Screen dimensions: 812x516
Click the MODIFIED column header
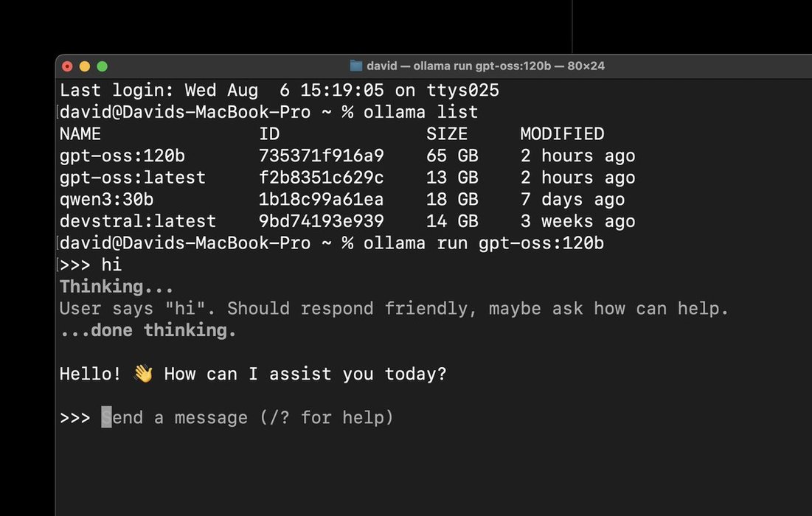(x=562, y=134)
